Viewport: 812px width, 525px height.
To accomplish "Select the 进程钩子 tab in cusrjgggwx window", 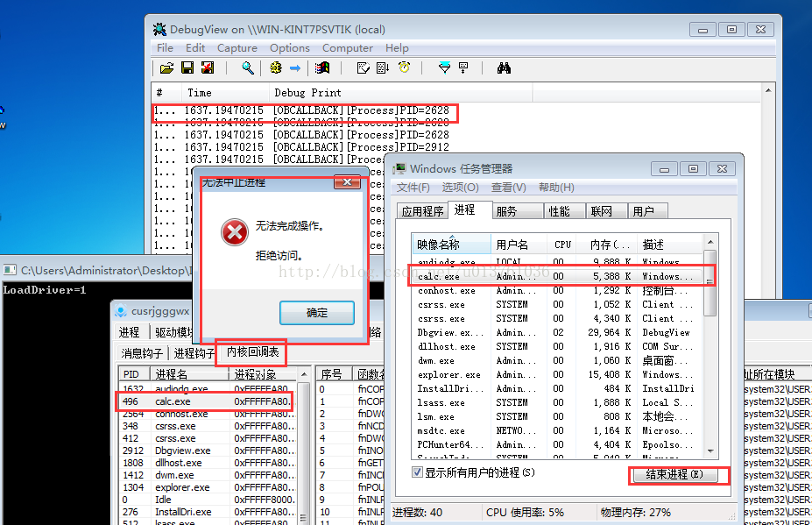I will [x=194, y=353].
